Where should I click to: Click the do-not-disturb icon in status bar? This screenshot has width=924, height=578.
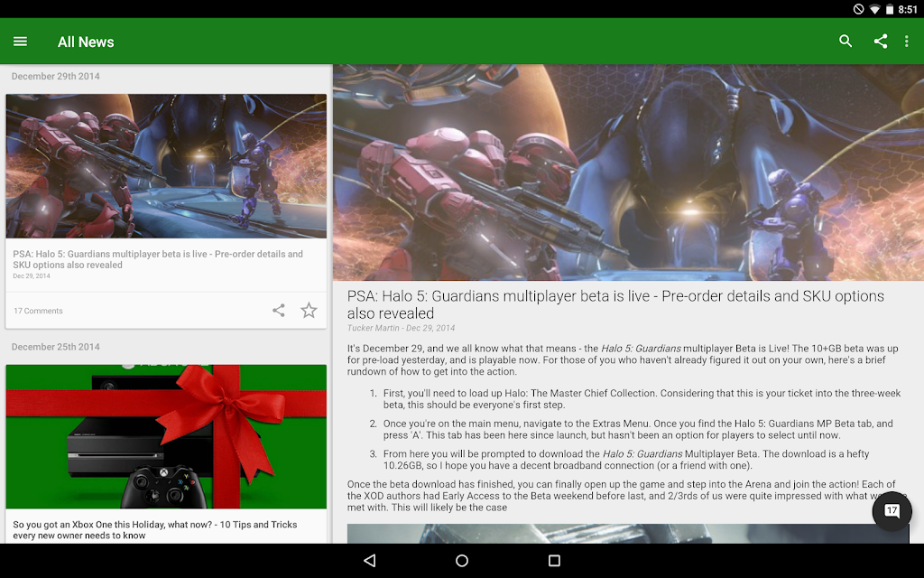point(859,9)
